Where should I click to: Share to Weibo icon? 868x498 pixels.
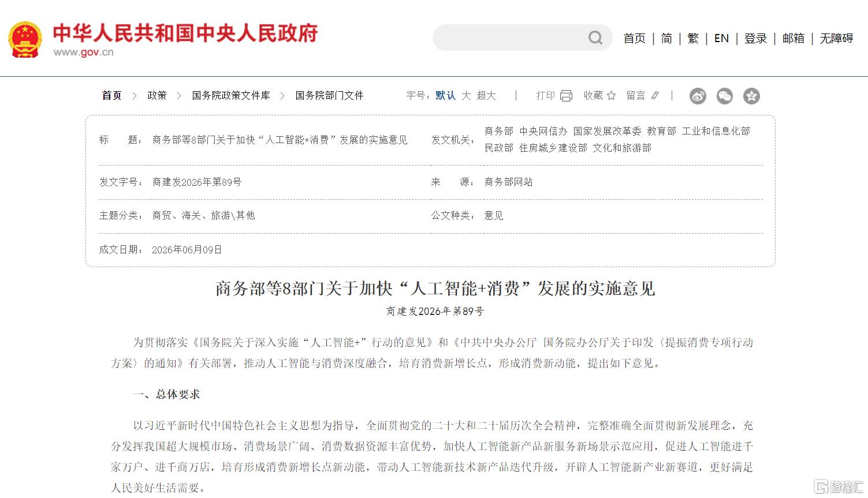pos(698,96)
